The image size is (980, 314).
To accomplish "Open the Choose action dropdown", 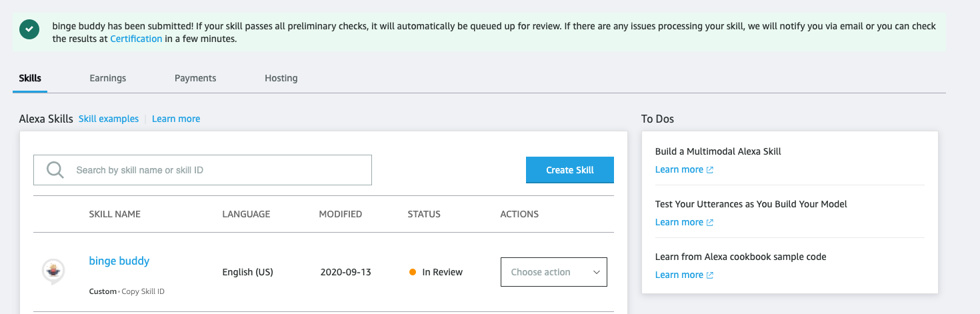I will 554,272.
